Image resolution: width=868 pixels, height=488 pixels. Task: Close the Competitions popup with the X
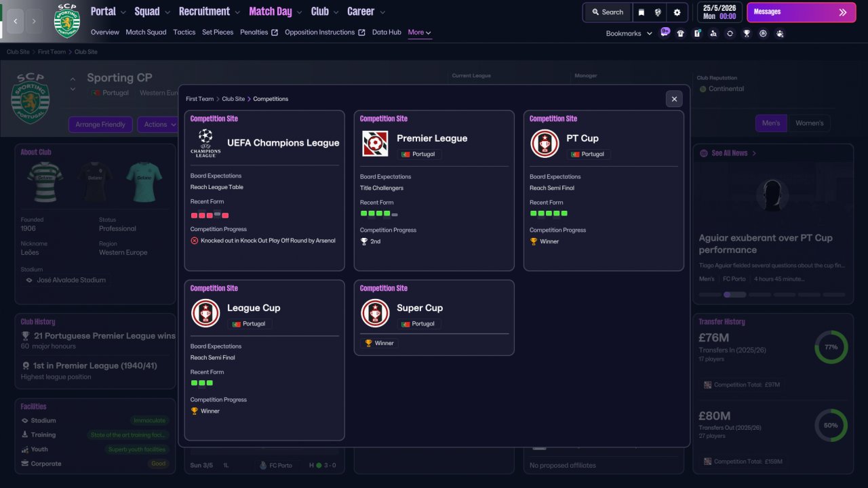(x=674, y=99)
